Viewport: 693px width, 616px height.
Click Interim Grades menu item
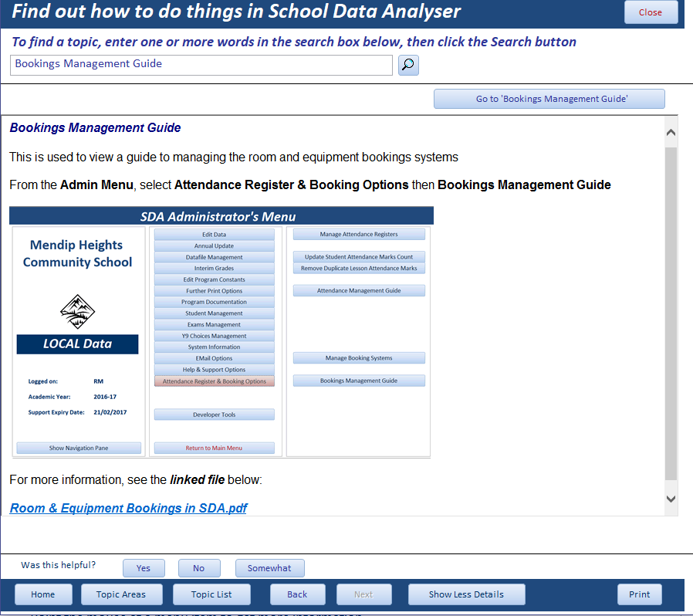215,268
